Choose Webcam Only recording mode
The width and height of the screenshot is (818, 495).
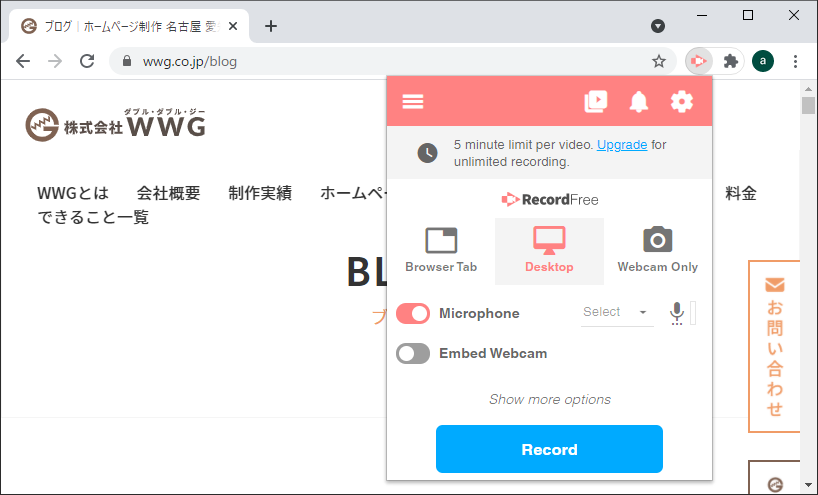click(657, 250)
